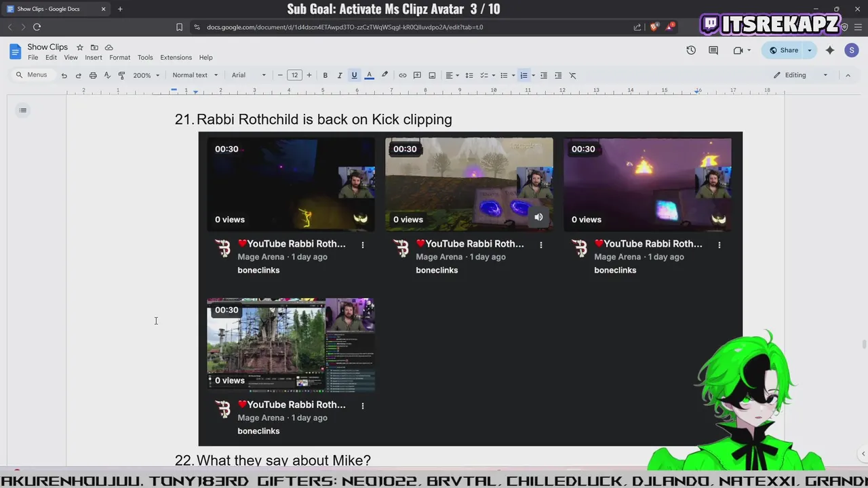The image size is (868, 488).
Task: Open the comment history speech-bubble icon
Action: click(713, 50)
